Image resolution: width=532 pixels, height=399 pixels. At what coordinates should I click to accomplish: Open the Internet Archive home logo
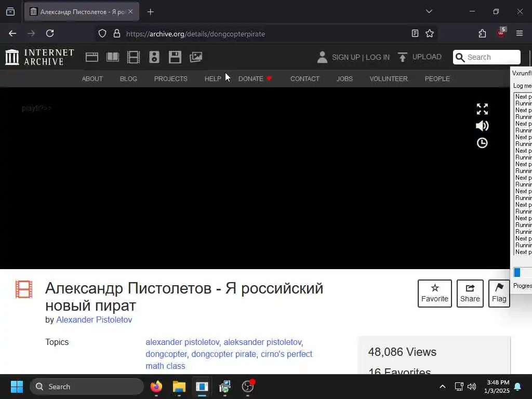click(x=39, y=57)
